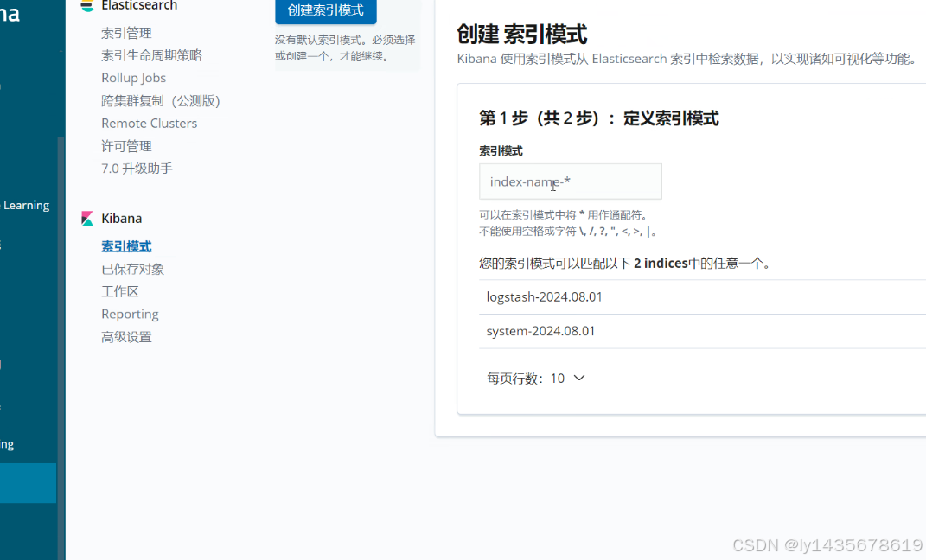Open 索引生命周期策略 page
This screenshot has height=560, width=926.
(152, 55)
